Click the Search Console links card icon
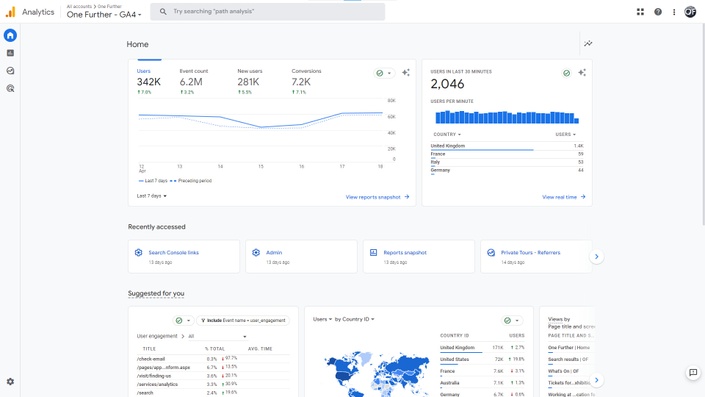The image size is (705, 397). tap(138, 253)
